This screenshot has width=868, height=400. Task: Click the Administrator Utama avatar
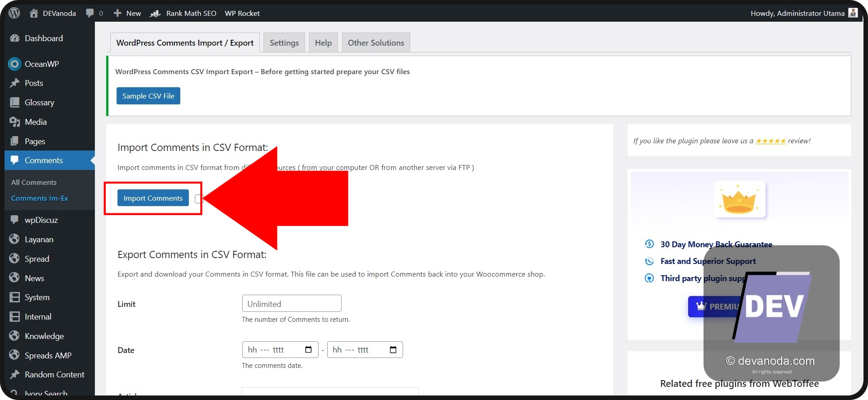pos(853,13)
